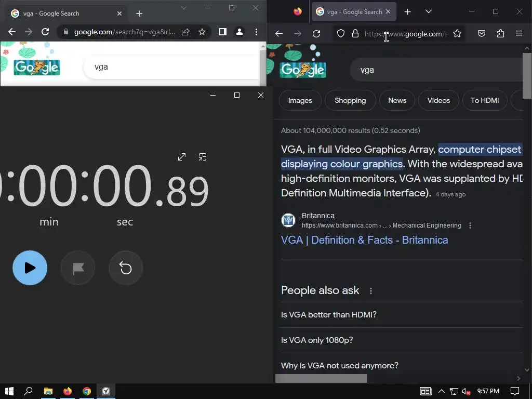532x399 pixels.
Task: Go forward in the Firefox window
Action: tap(298, 34)
